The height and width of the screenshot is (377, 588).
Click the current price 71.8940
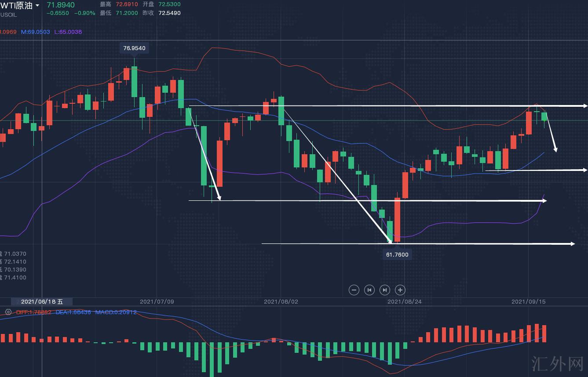[x=61, y=5]
